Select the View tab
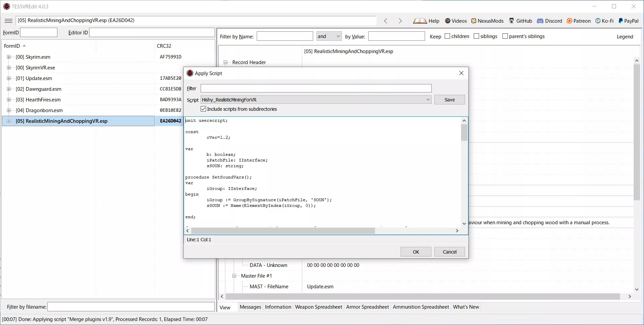 pos(225,307)
